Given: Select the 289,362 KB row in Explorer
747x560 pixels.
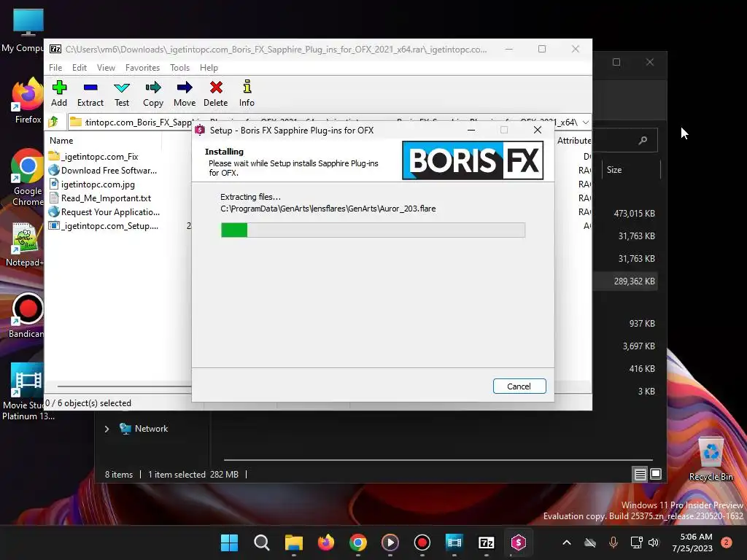Looking at the screenshot, I should click(626, 281).
